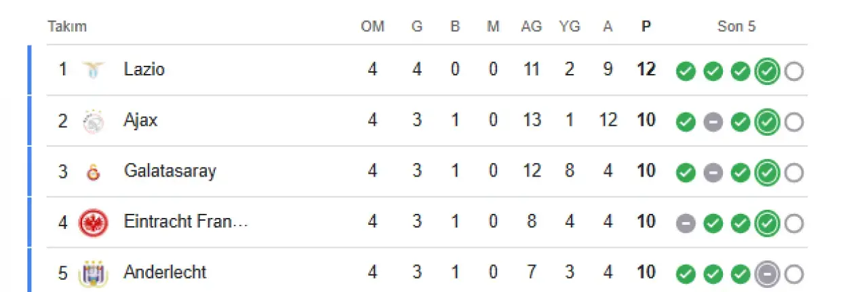Click the Takım column header
Screen dimensions: 868x292
click(67, 27)
